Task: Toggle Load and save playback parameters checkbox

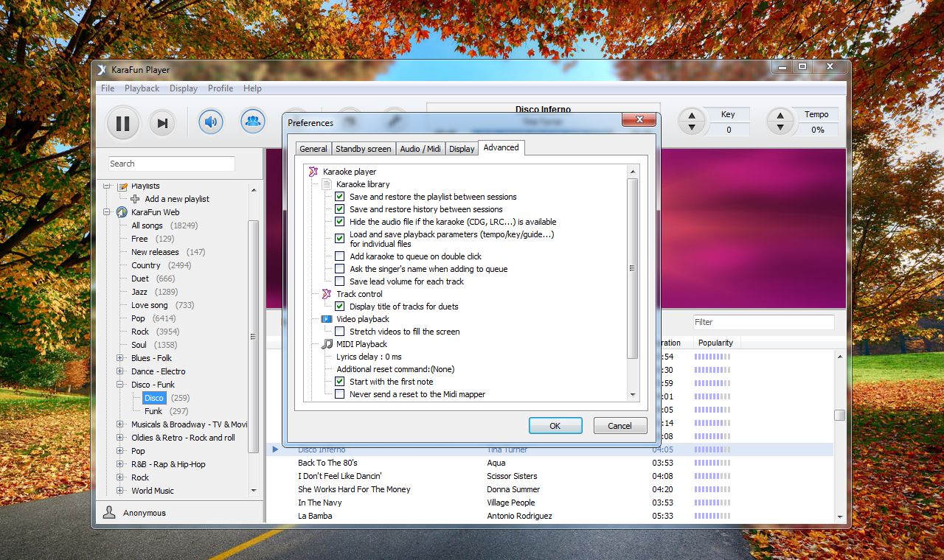Action: pyautogui.click(x=340, y=239)
